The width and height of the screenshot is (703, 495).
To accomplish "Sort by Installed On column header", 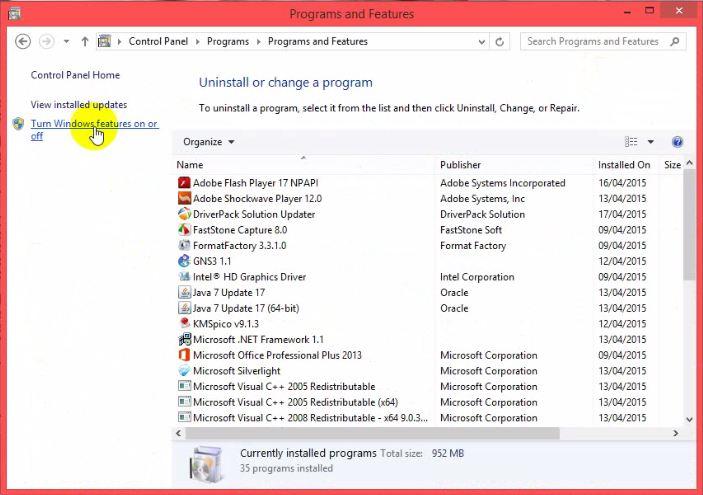I will pos(626,165).
